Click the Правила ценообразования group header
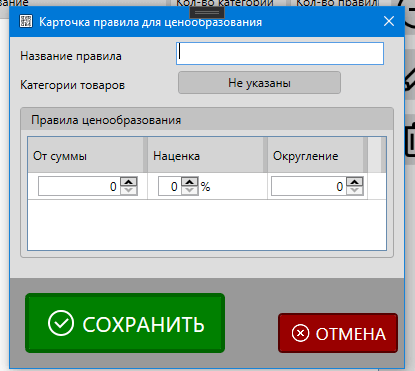Screen dimensions: 415x371 tap(207, 120)
